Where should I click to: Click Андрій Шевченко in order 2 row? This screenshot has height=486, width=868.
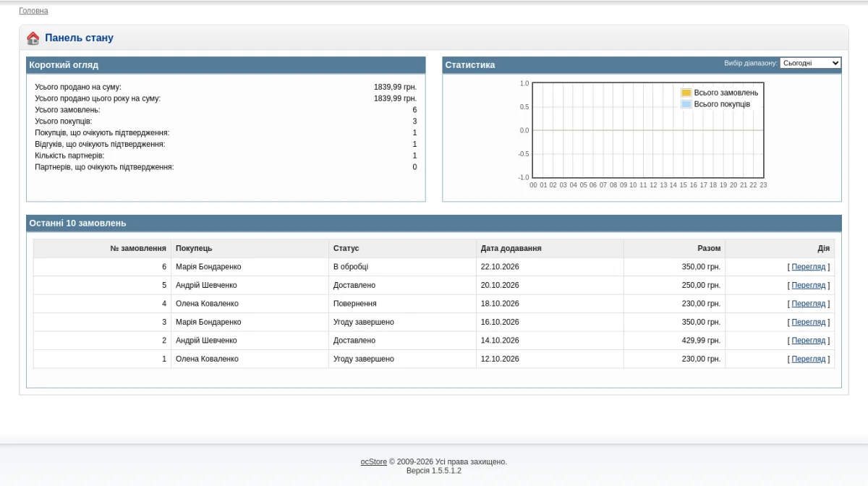click(206, 341)
